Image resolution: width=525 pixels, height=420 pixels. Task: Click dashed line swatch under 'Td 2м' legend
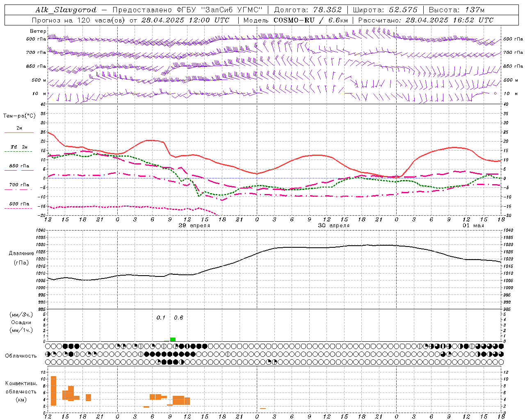(18, 152)
